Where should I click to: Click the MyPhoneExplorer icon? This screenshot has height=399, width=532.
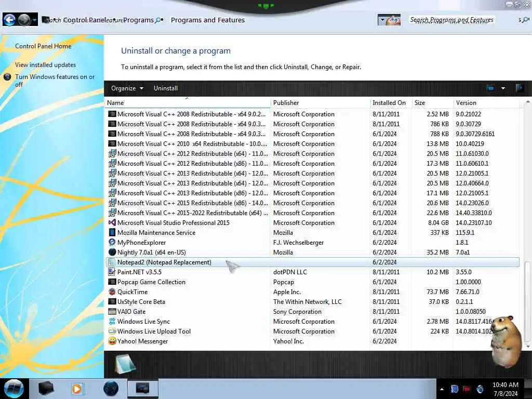click(112, 242)
